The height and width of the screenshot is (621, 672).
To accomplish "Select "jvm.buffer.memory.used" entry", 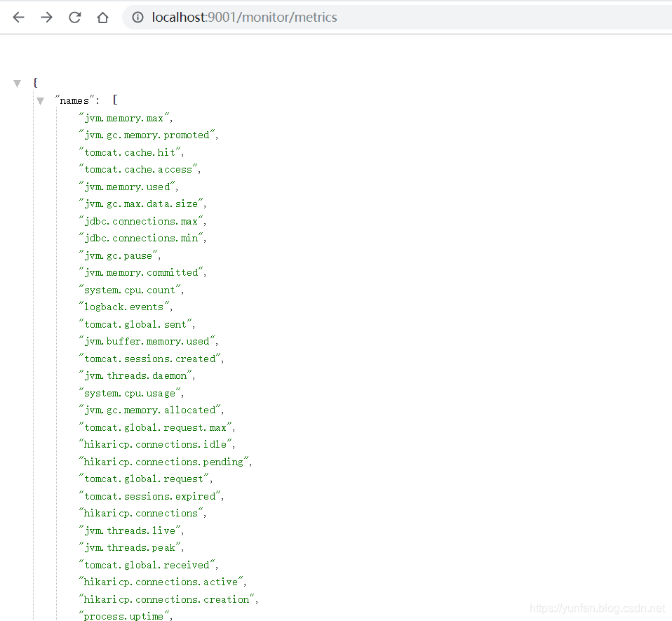I will click(x=147, y=341).
